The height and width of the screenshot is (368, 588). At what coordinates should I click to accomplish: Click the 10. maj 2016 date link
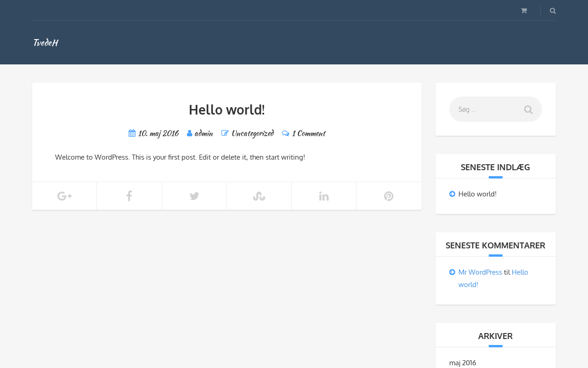point(158,133)
